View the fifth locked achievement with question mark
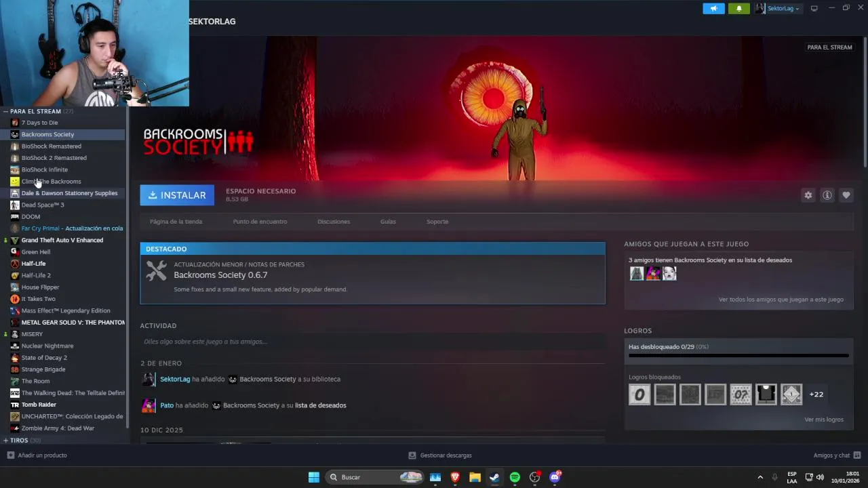868x488 pixels. pos(741,394)
